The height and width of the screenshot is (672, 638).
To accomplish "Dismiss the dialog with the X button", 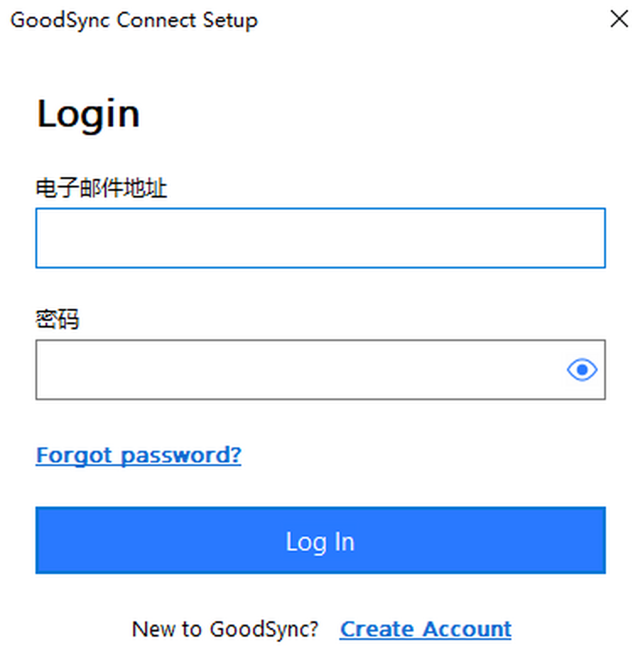I will click(x=619, y=19).
